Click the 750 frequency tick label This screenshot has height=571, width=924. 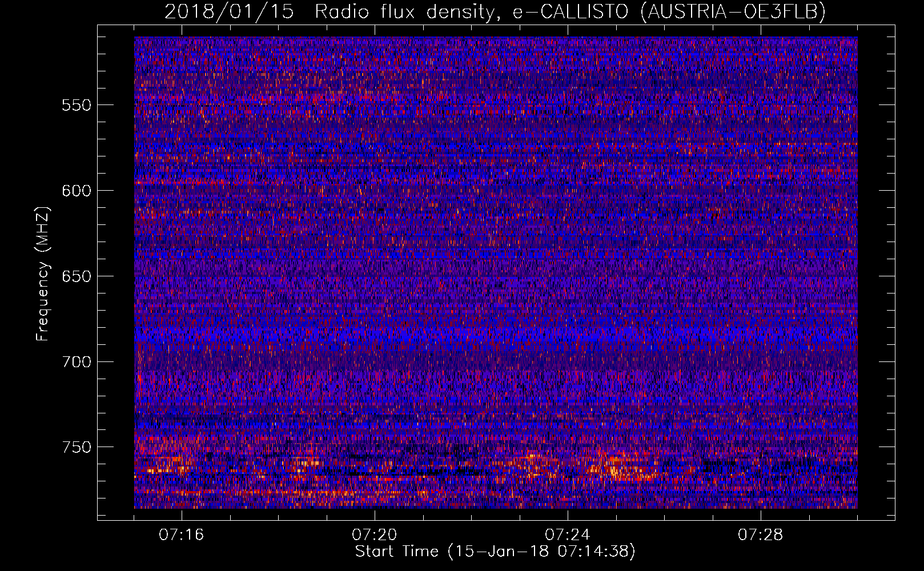(x=76, y=447)
